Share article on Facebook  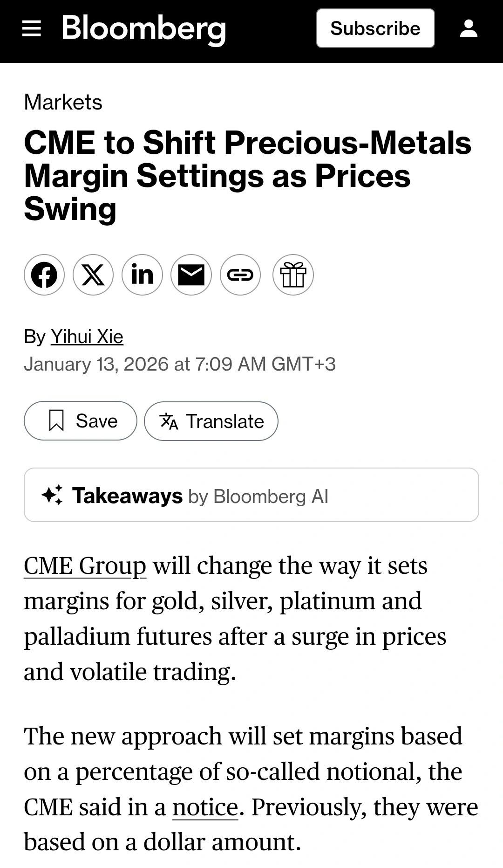pos(44,275)
